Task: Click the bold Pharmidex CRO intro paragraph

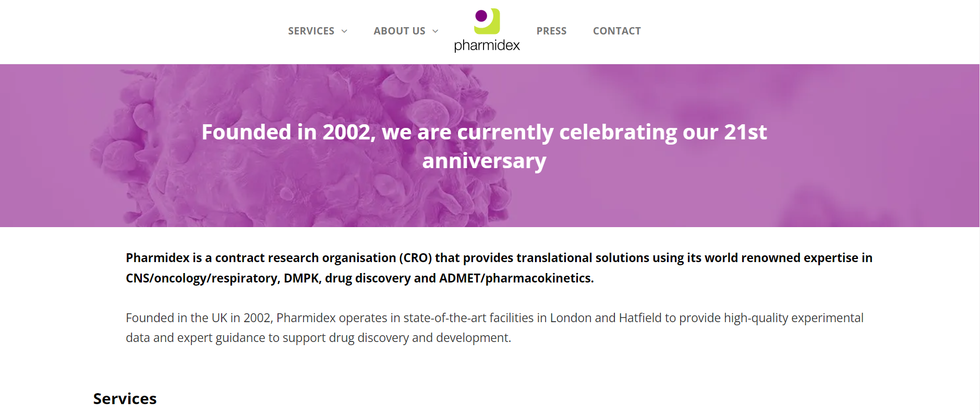Action: 499,268
